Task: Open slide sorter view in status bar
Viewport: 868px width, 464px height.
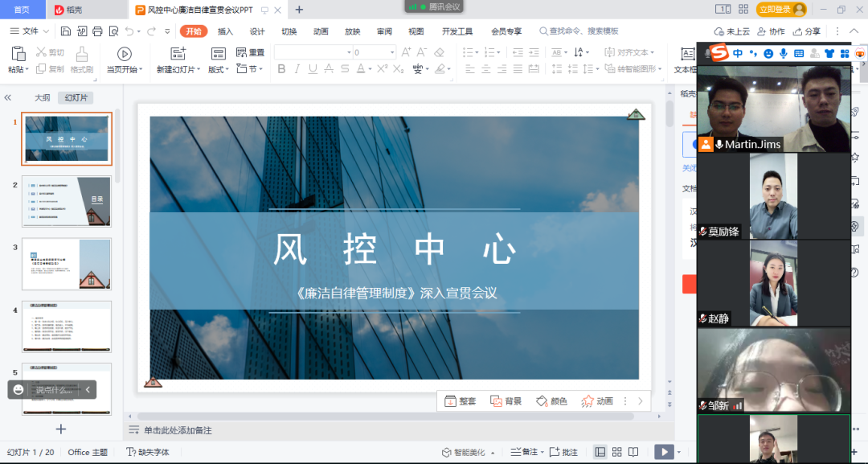Action: (616, 452)
